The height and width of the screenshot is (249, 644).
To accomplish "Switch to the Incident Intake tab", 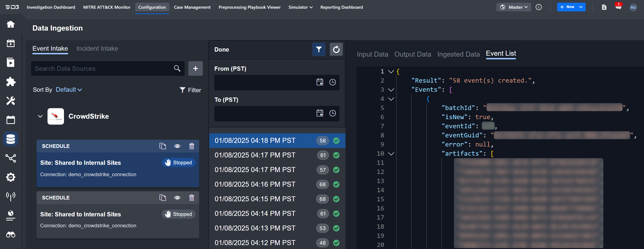I will (x=97, y=48).
